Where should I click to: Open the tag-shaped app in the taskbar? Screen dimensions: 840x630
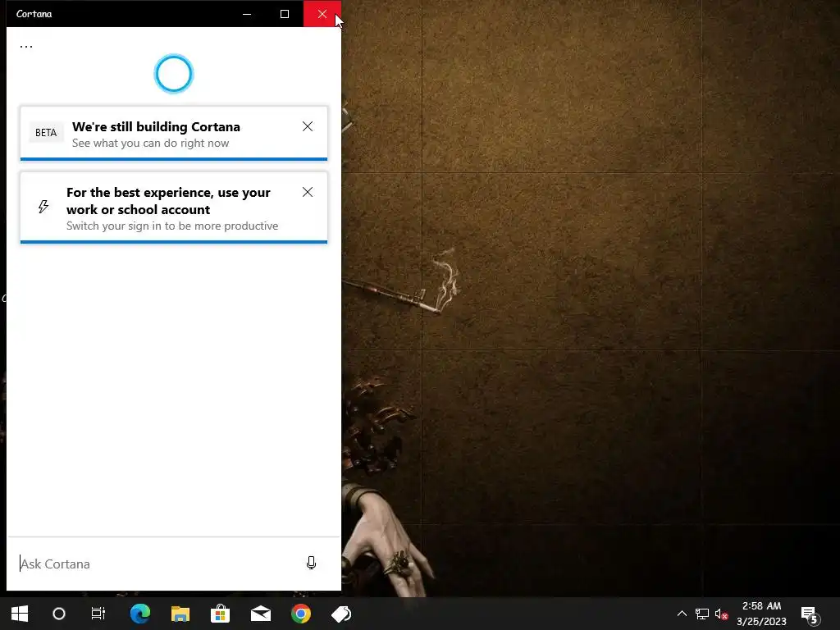click(x=341, y=614)
